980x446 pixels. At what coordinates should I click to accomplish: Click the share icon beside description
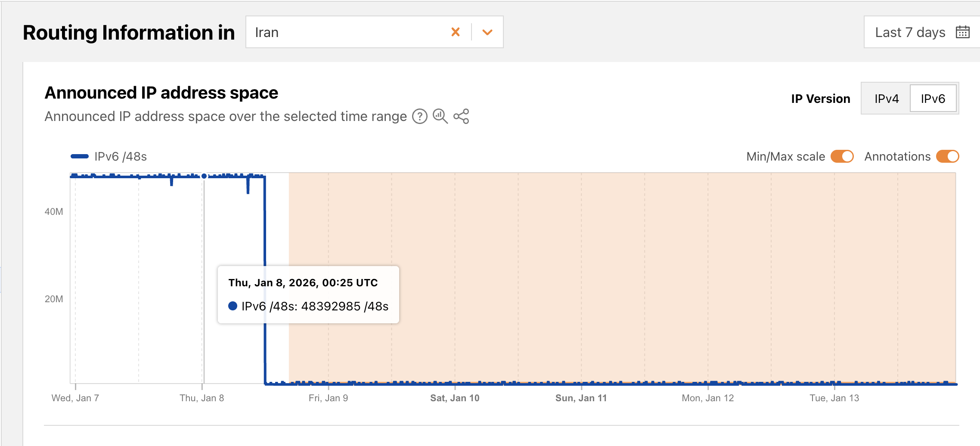coord(461,116)
